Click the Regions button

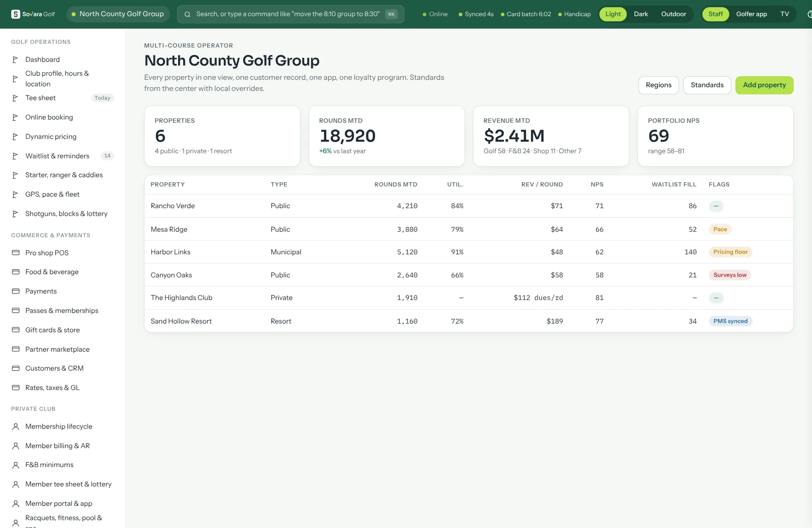(x=658, y=85)
